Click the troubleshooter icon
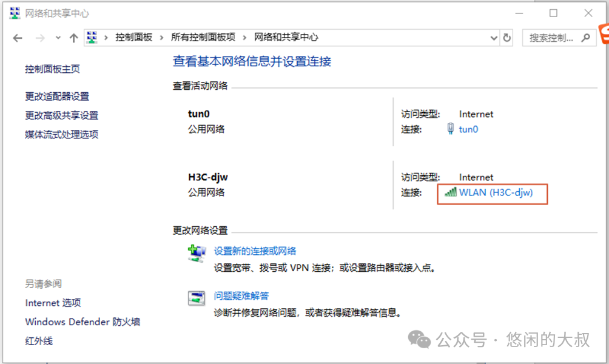 [x=197, y=298]
